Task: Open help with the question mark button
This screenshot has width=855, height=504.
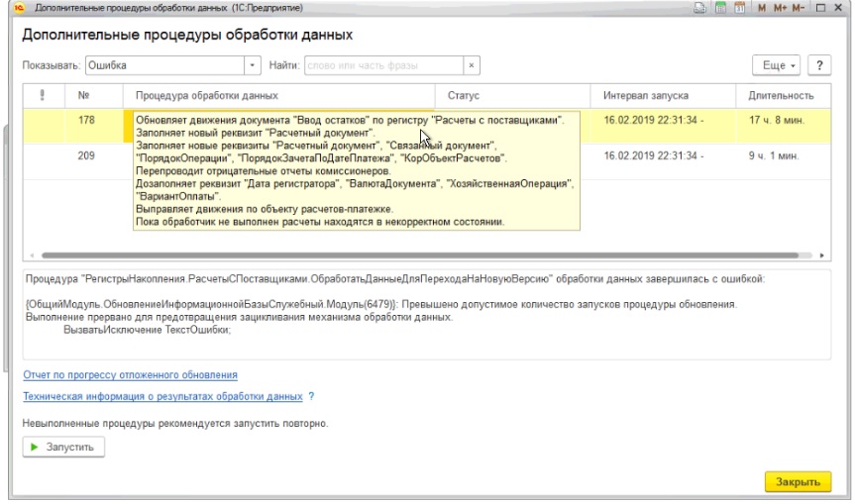Action: point(820,65)
